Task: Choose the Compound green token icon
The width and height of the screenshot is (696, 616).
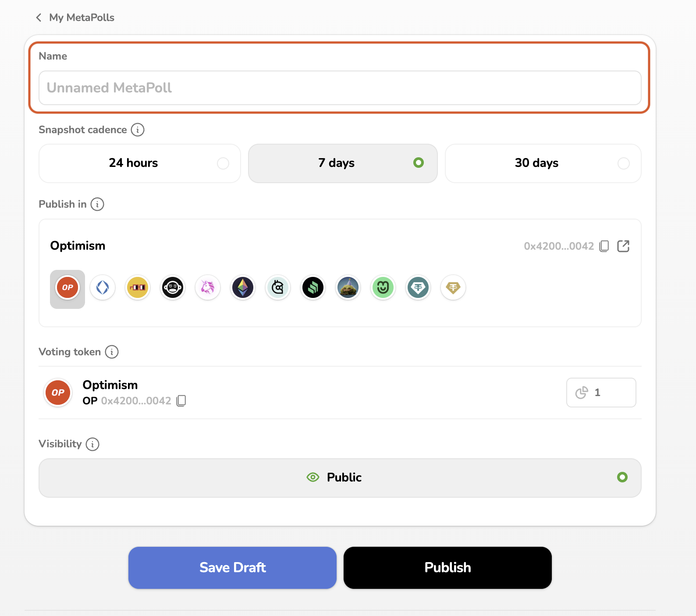Action: [313, 288]
